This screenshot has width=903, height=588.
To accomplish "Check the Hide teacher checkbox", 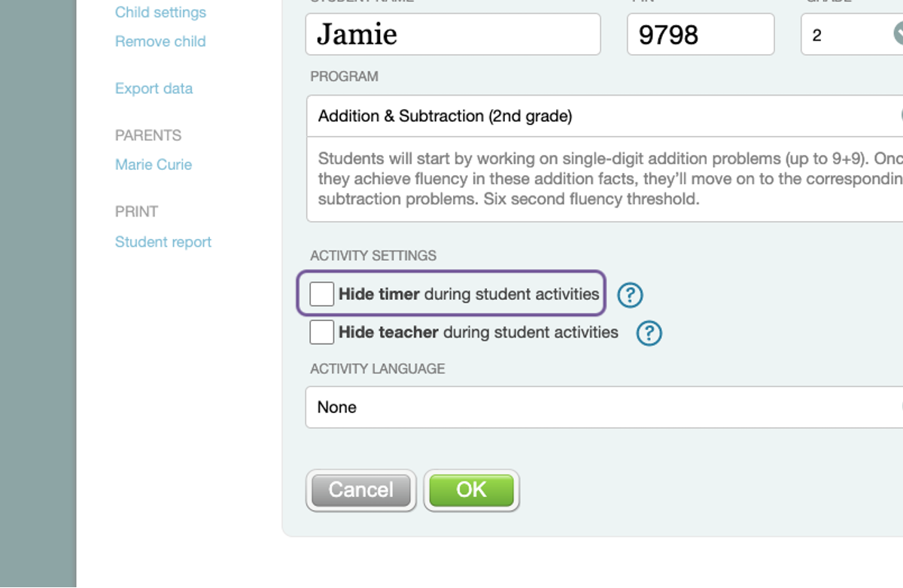I will point(322,332).
